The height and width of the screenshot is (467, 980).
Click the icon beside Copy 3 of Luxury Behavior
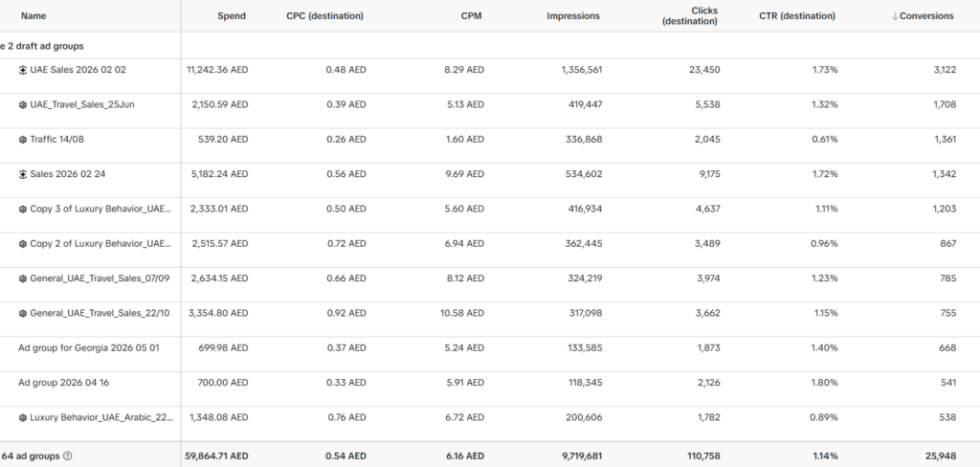click(23, 210)
